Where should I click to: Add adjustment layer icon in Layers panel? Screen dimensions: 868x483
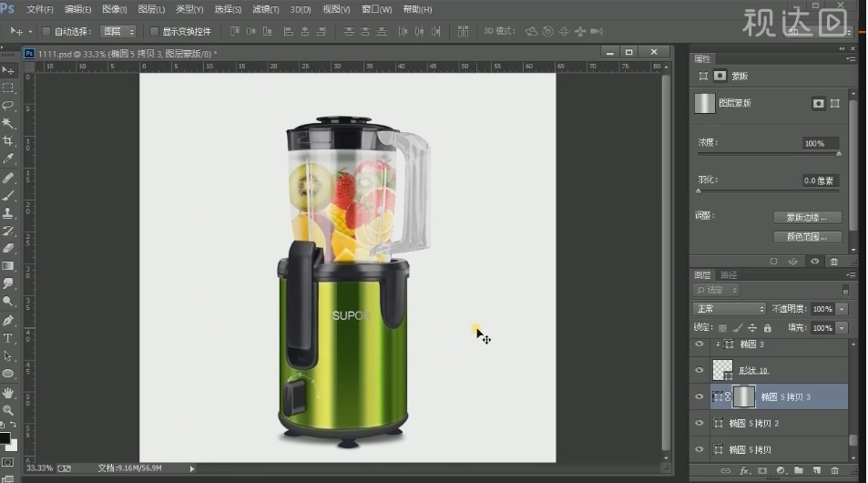(781, 470)
